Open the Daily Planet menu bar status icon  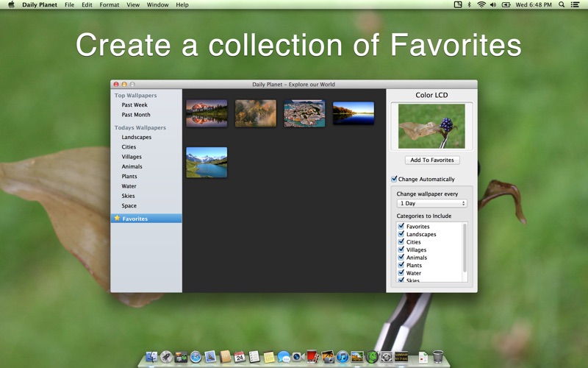click(457, 4)
